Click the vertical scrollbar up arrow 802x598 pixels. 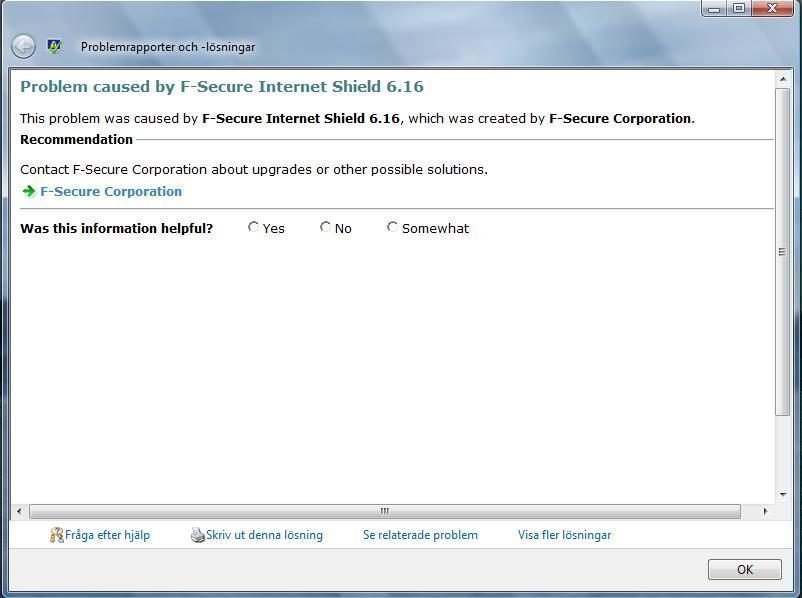[x=783, y=79]
